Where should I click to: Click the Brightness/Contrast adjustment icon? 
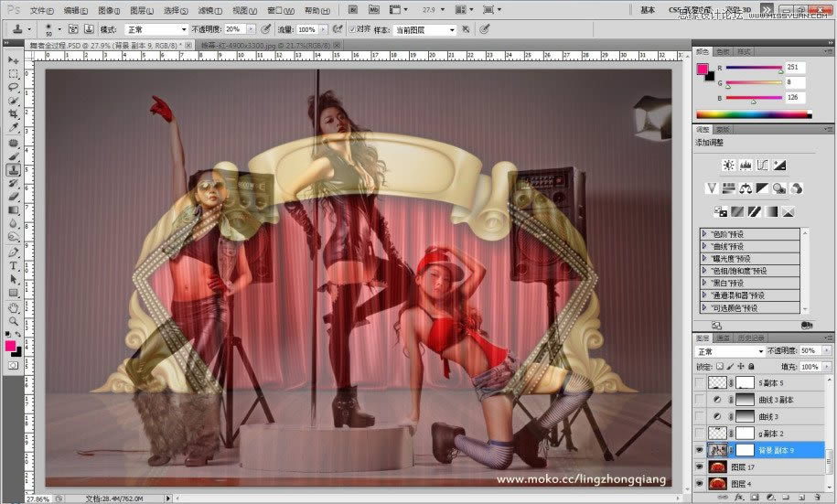[728, 165]
